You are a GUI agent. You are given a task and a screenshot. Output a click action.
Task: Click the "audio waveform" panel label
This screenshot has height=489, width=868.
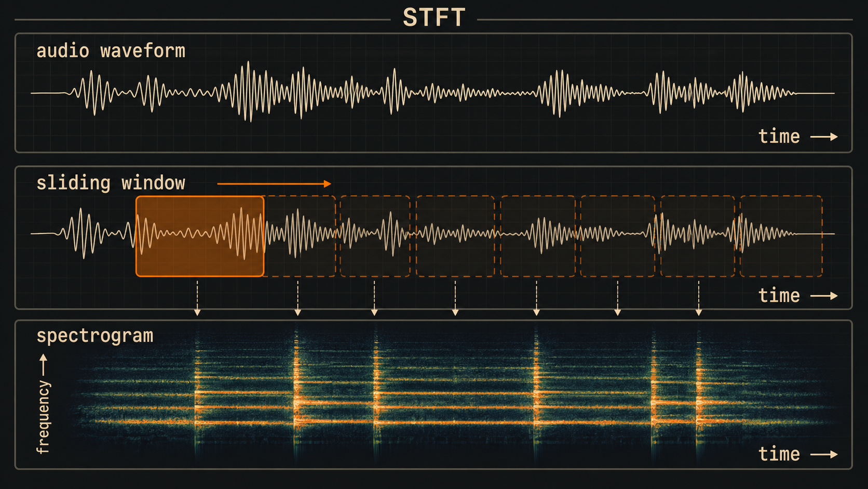pos(111,51)
